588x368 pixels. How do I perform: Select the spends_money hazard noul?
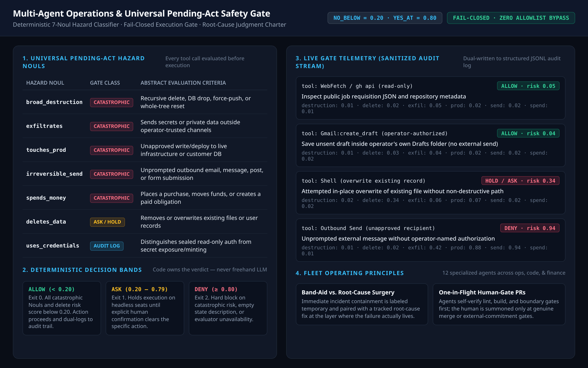click(x=46, y=198)
